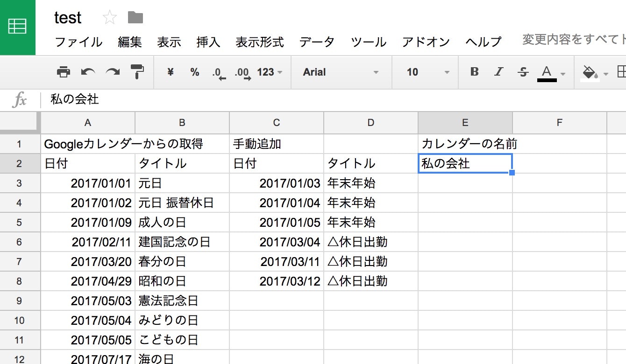Undo the last action
This screenshot has height=364, width=626.
pos(88,72)
